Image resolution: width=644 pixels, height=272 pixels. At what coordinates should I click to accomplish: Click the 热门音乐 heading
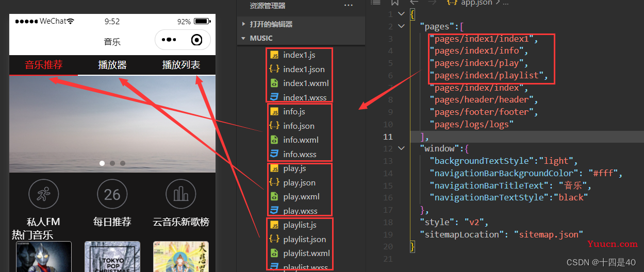click(32, 235)
